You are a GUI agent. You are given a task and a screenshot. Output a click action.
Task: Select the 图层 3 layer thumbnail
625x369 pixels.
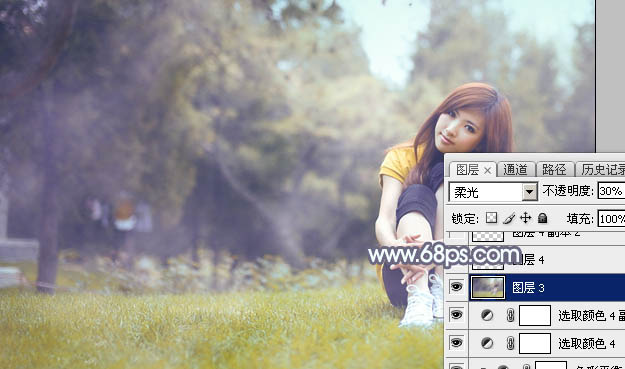[487, 287]
